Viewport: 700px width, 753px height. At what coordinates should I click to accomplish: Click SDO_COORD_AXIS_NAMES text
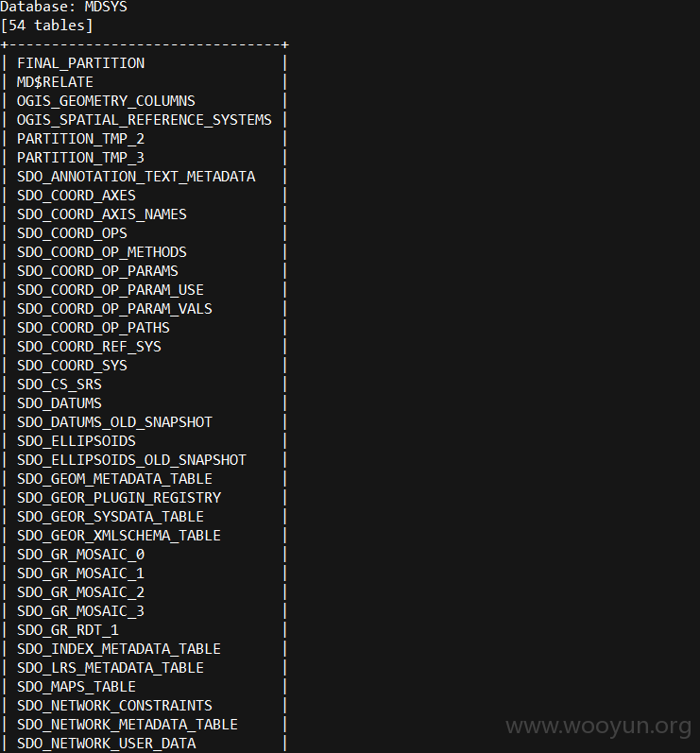102,214
